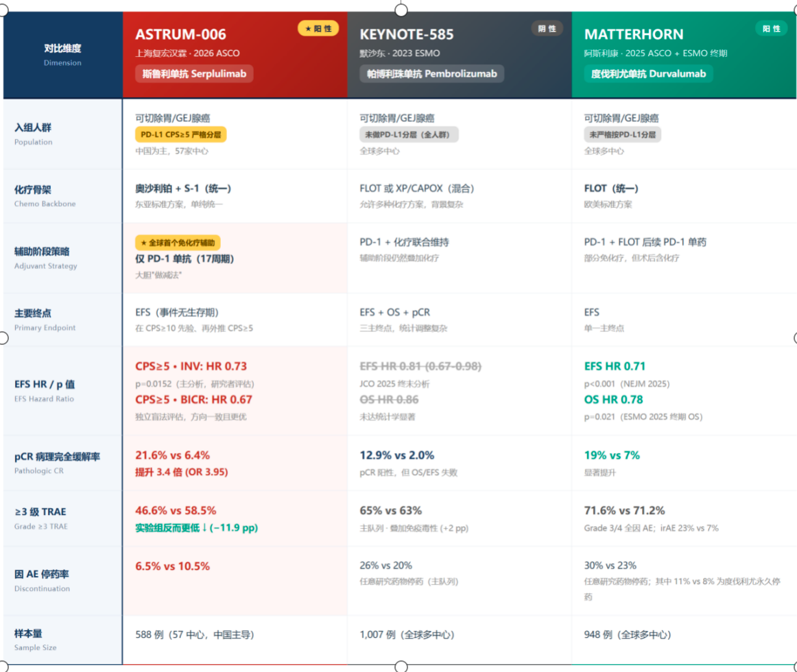This screenshot has height=672, width=797.
Task: Click the 实验组反而更低 ↓ (−11.9 pp) text
Action: pos(197,527)
